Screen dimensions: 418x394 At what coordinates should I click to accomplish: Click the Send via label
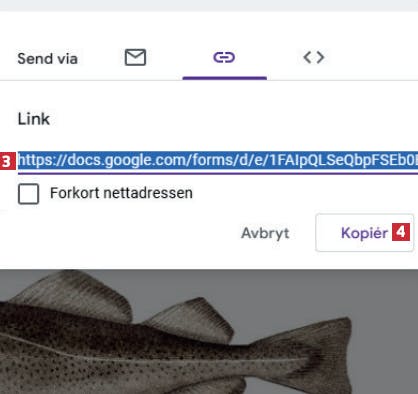pyautogui.click(x=47, y=59)
